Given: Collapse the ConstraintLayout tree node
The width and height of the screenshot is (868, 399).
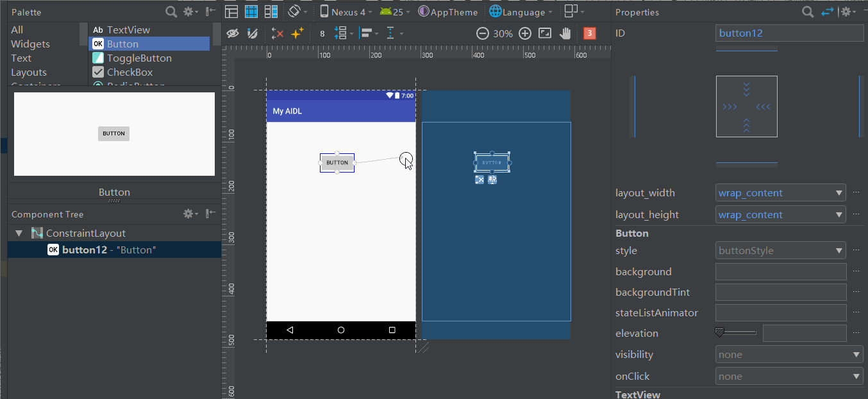Looking at the screenshot, I should coord(19,233).
